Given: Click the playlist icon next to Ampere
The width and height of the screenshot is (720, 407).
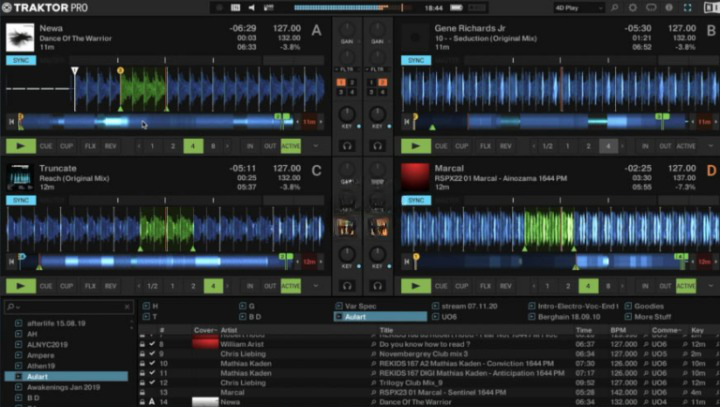Looking at the screenshot, I should (x=18, y=355).
